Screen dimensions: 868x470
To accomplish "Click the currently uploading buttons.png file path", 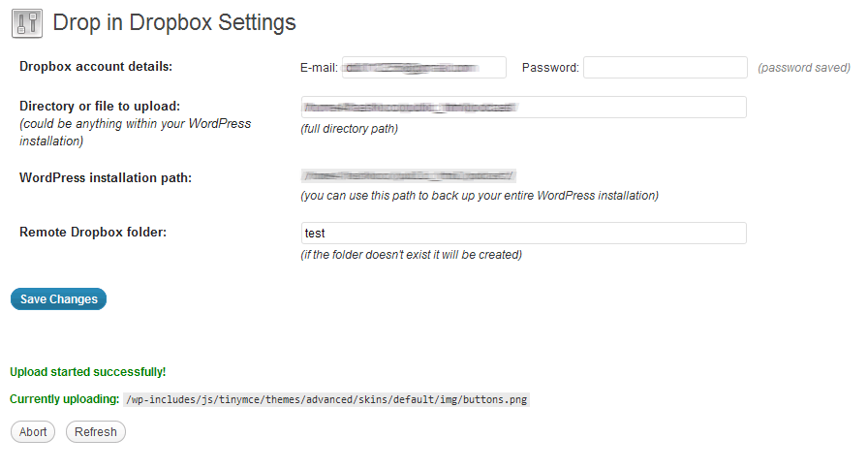I will tap(327, 399).
